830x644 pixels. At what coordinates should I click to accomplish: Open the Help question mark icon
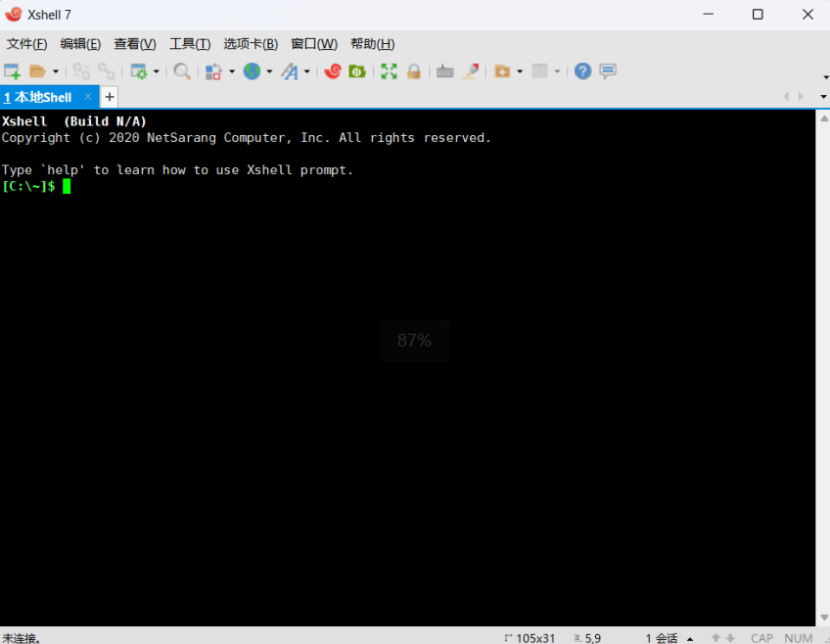[580, 70]
